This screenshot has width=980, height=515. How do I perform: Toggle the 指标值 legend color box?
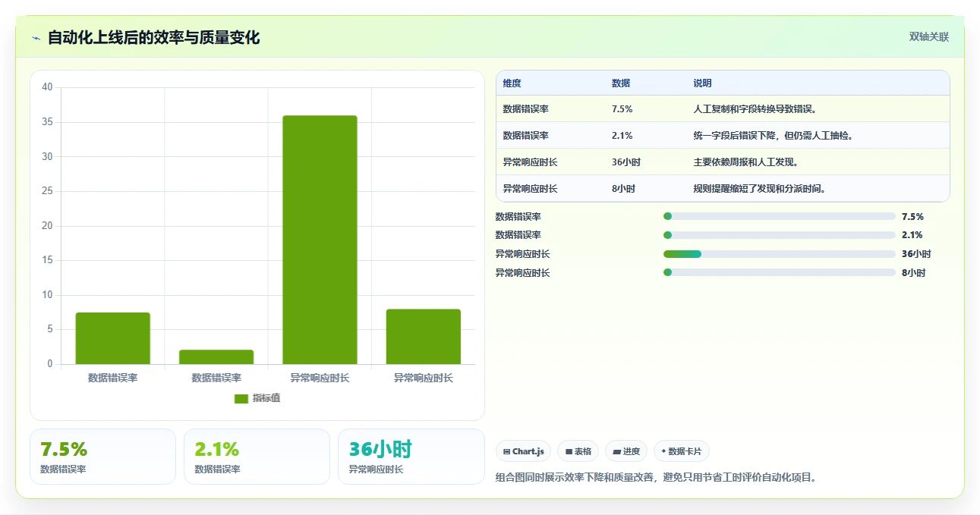pyautogui.click(x=241, y=399)
